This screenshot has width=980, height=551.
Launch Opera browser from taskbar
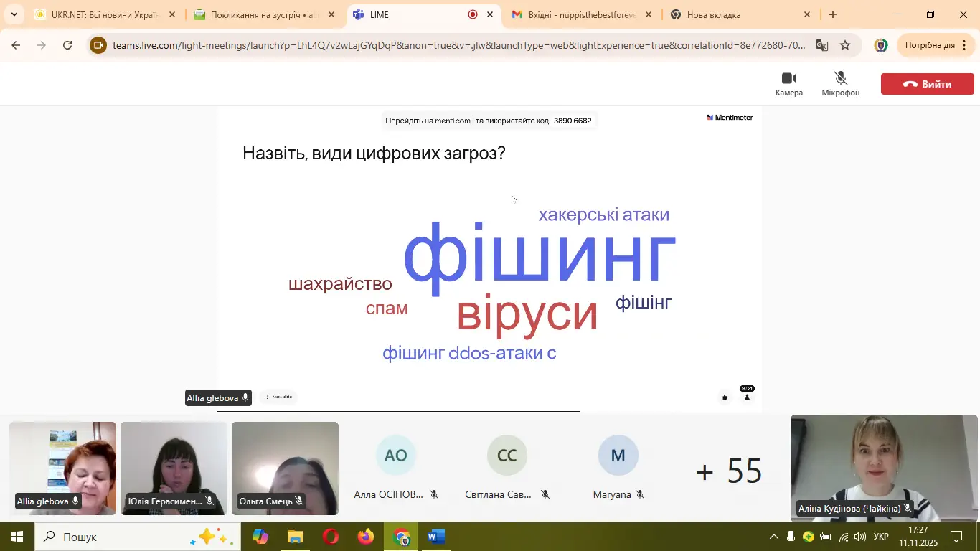331,537
